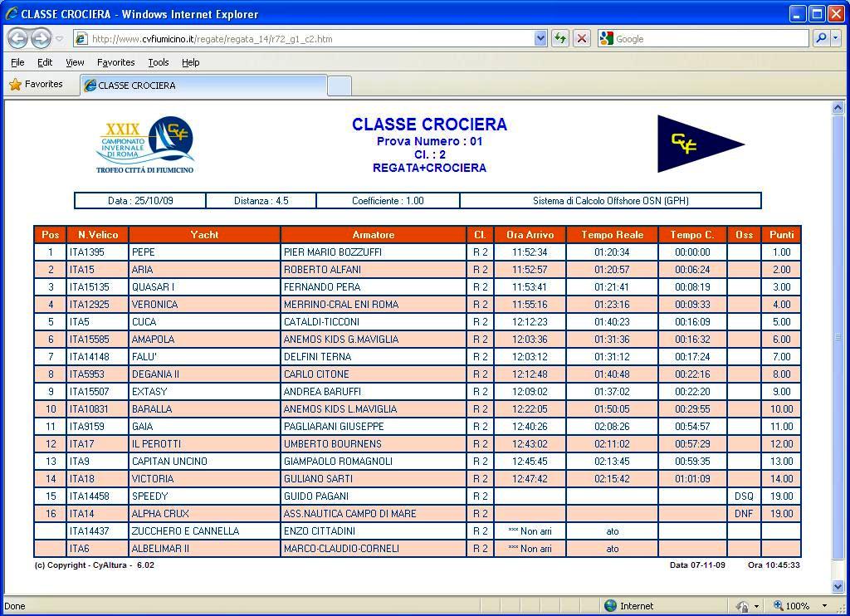Open a new blank tab
The height and width of the screenshot is (616, 850).
point(340,86)
